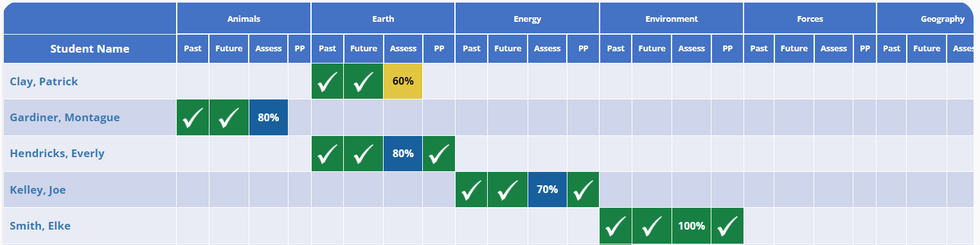Click Smith, Elke's Environment Future checkmark

point(652,226)
